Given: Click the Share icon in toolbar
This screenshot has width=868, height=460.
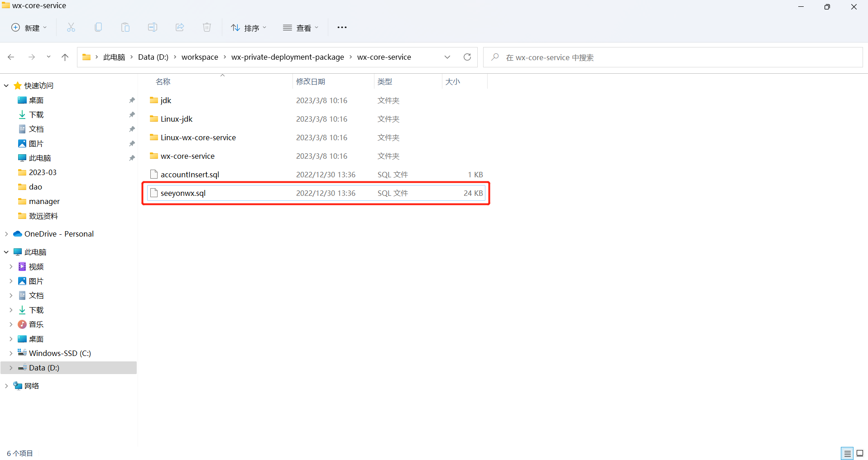Looking at the screenshot, I should point(180,28).
